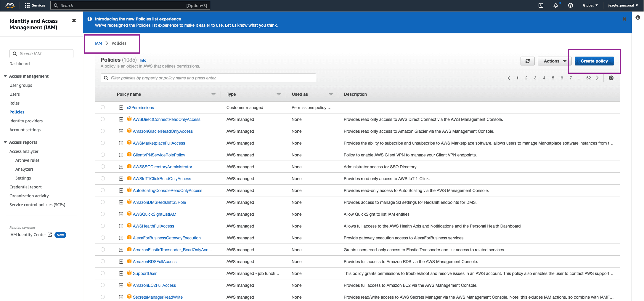Screen dimensions: 644x301
Task: Open table preferences gear icon
Action: [611, 78]
